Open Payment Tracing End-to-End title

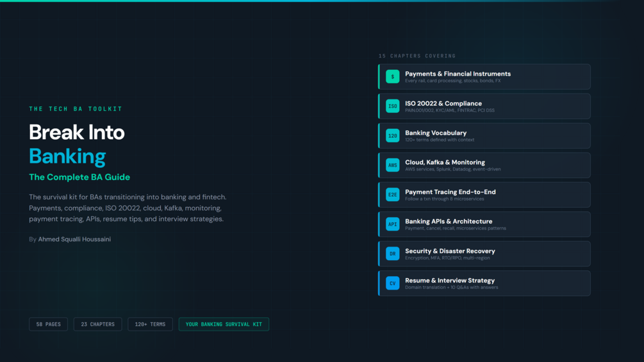(450, 192)
